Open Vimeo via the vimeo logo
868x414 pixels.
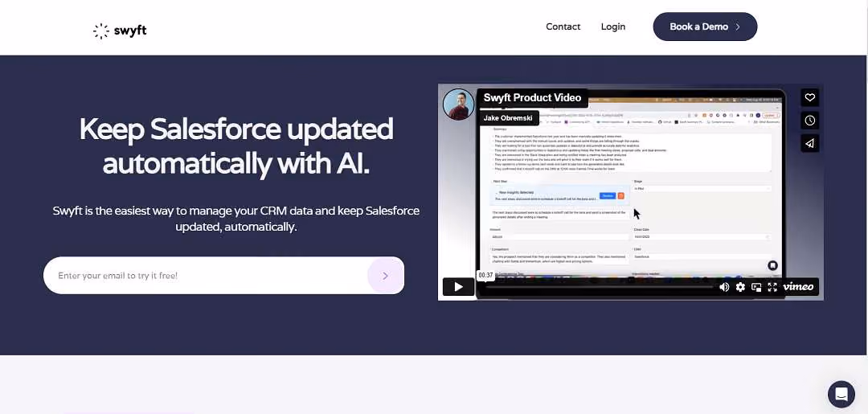click(798, 286)
